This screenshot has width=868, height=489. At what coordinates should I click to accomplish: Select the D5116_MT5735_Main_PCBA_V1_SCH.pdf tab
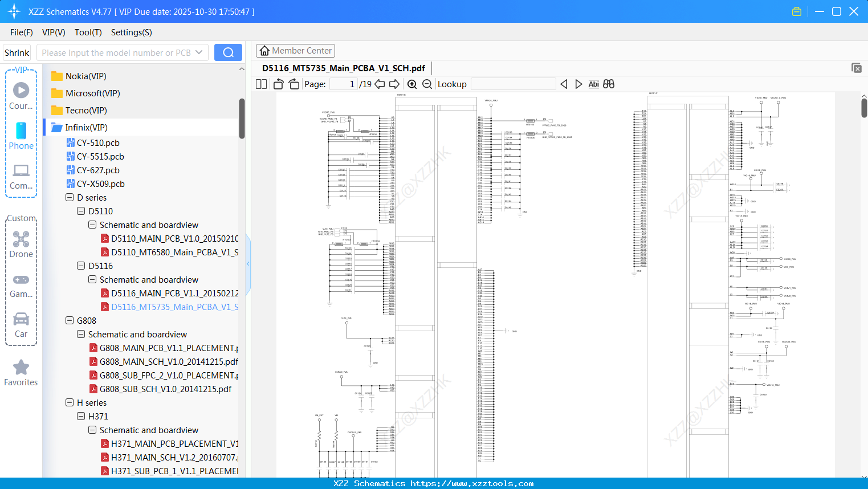[x=344, y=68]
